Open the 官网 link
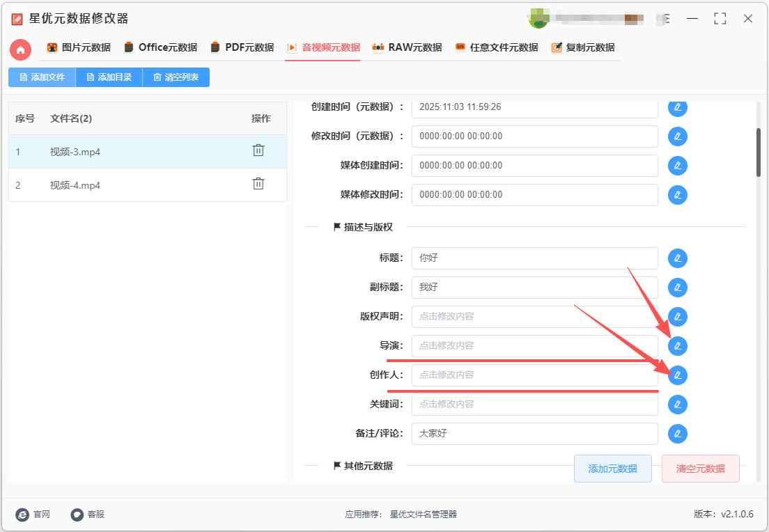769x532 pixels. pos(33,515)
